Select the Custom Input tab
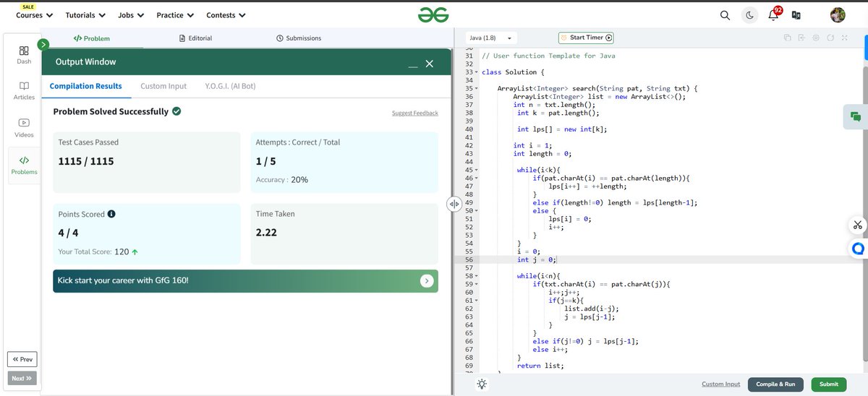Screen dimensions: 868x396 click(x=163, y=86)
